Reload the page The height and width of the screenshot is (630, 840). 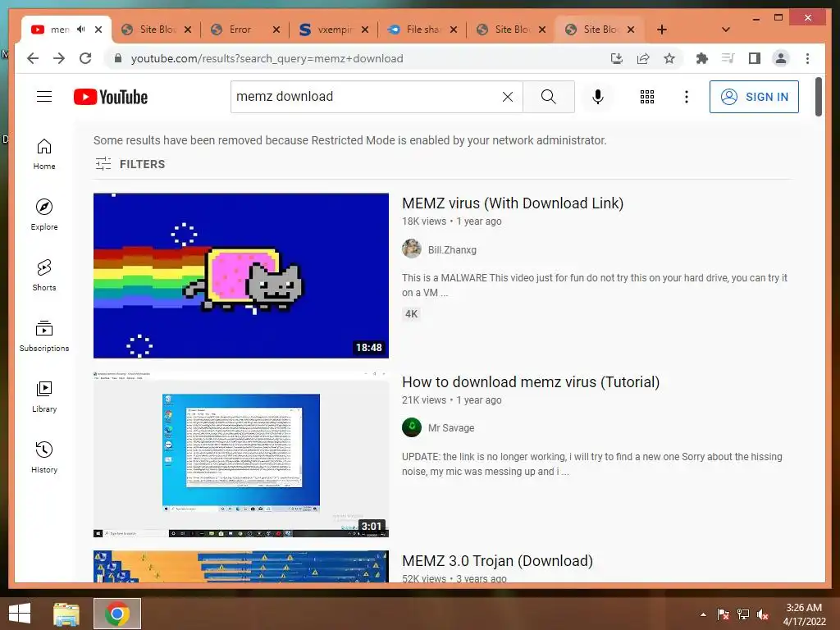[85, 58]
